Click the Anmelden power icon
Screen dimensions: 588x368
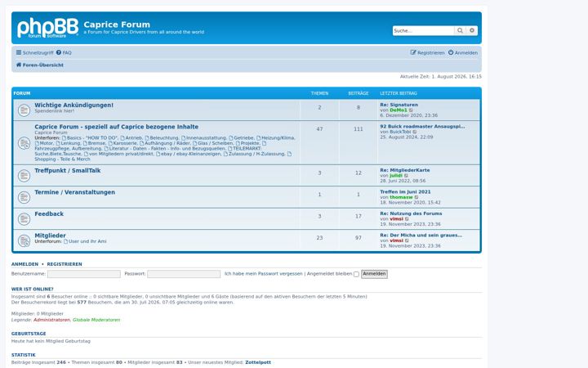click(451, 52)
